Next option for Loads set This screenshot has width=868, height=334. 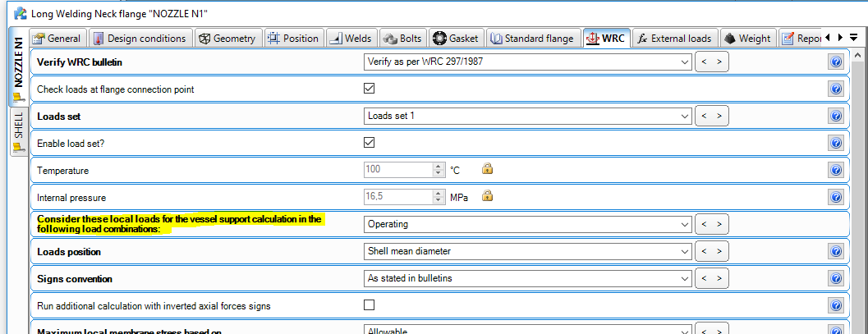[x=719, y=116]
